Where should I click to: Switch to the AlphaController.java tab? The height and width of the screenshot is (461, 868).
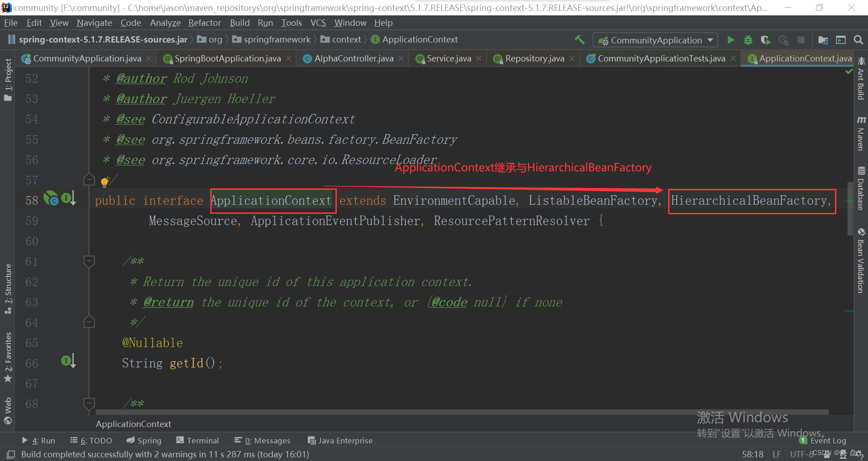(x=354, y=59)
